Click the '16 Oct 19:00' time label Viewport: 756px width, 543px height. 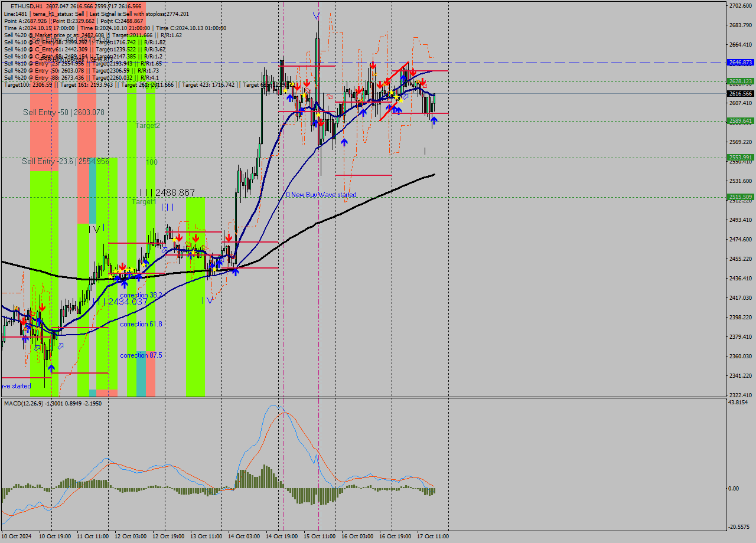coord(395,537)
